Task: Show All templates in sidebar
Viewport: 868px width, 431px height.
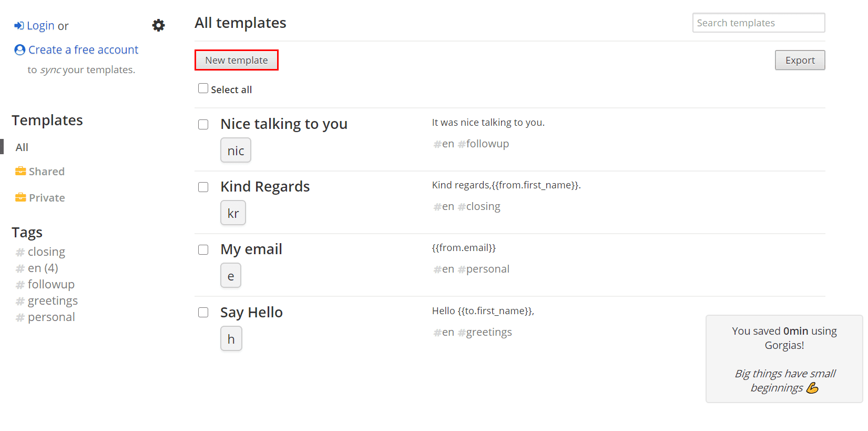Action: 22,147
